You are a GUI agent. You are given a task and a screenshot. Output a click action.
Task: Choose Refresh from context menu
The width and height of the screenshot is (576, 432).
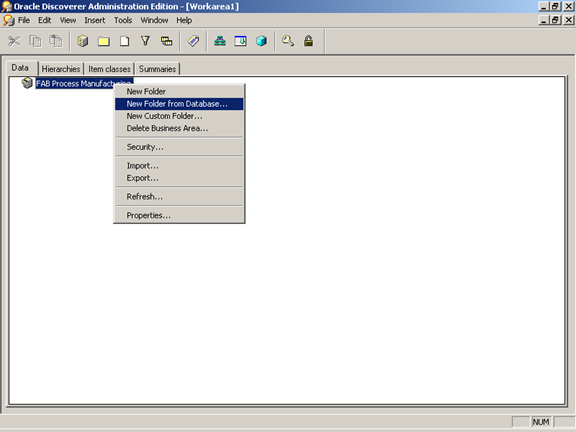click(179, 197)
